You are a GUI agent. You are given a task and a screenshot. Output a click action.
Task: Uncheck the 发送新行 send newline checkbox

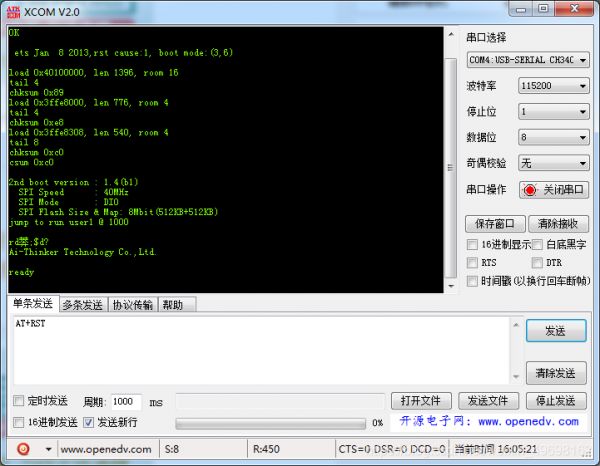click(89, 422)
